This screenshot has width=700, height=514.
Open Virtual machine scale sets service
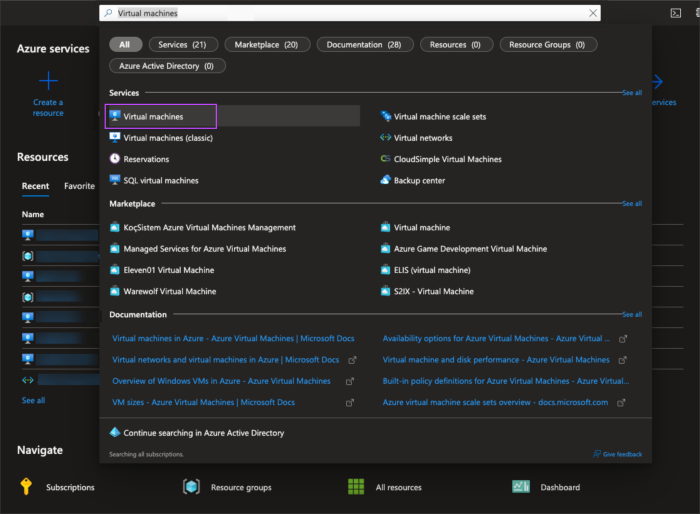click(439, 117)
